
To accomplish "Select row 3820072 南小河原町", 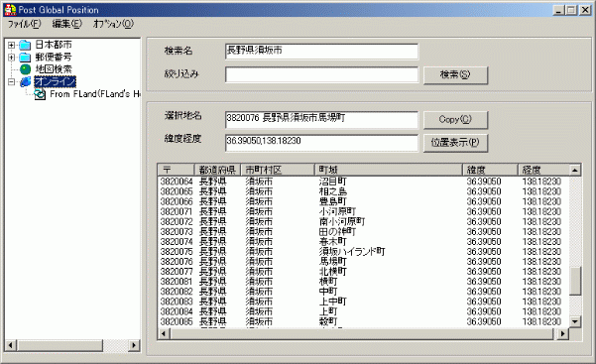I will 363,221.
